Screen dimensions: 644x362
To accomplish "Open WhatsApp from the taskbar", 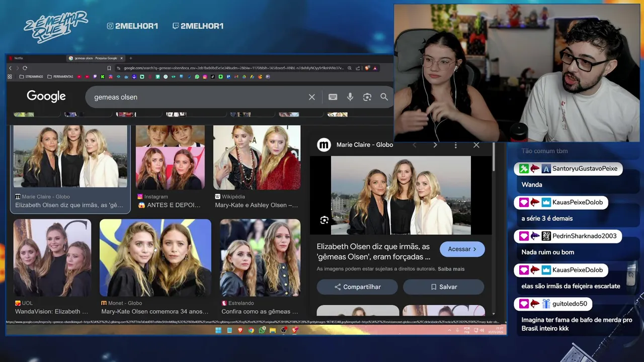I will click(x=262, y=330).
